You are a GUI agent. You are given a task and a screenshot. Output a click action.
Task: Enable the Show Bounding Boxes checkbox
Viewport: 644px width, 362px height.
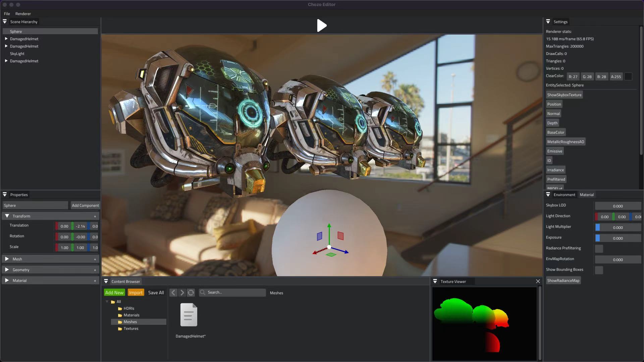pyautogui.click(x=599, y=270)
